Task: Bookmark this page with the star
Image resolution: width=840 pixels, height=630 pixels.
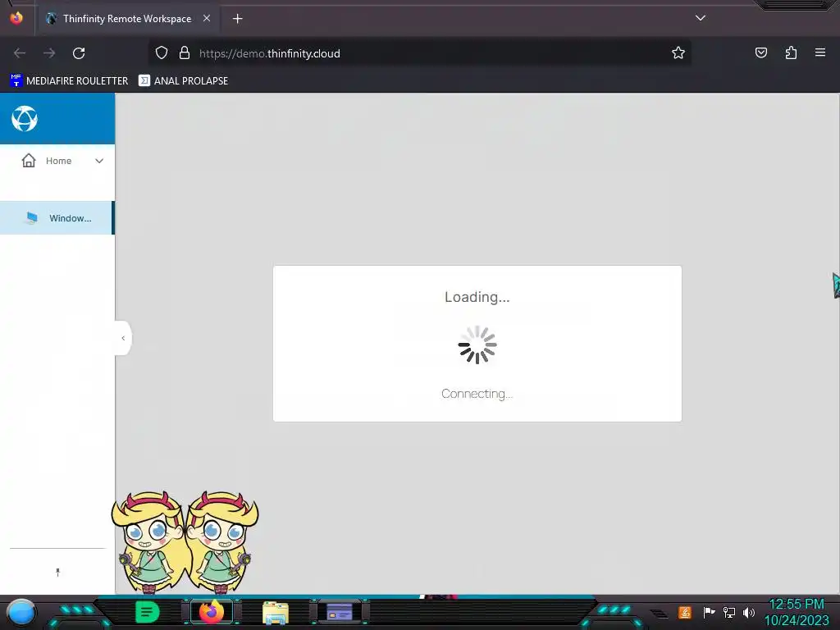Action: click(678, 53)
